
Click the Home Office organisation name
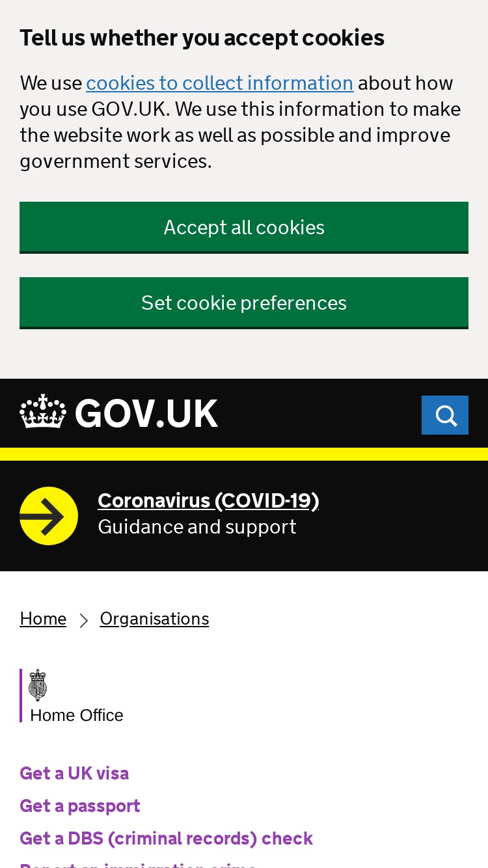tap(77, 715)
